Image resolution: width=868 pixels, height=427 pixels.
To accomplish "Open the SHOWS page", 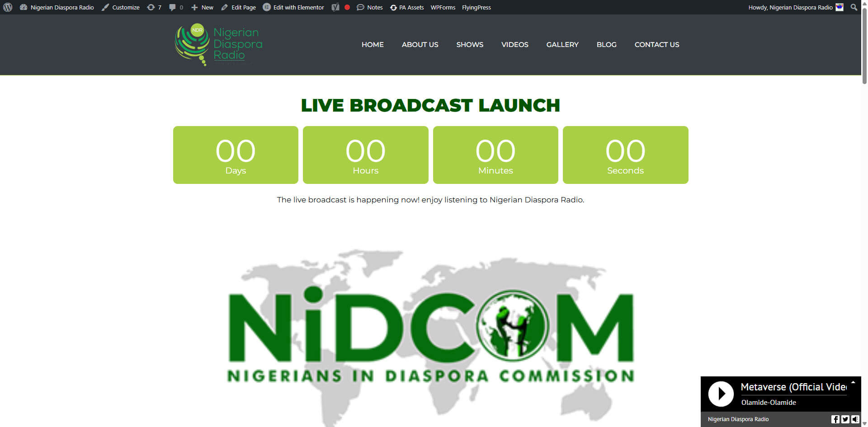I will (470, 44).
